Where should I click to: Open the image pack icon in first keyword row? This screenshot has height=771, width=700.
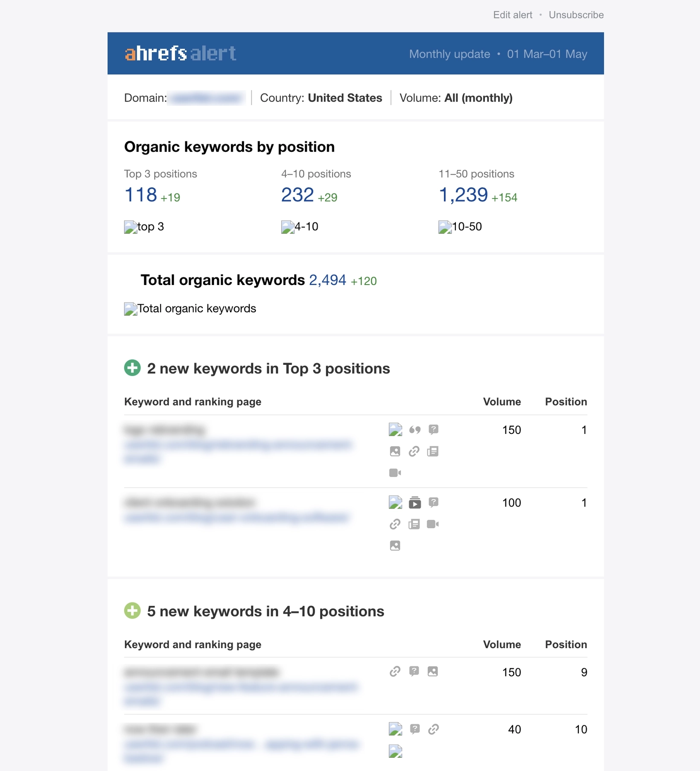(394, 451)
